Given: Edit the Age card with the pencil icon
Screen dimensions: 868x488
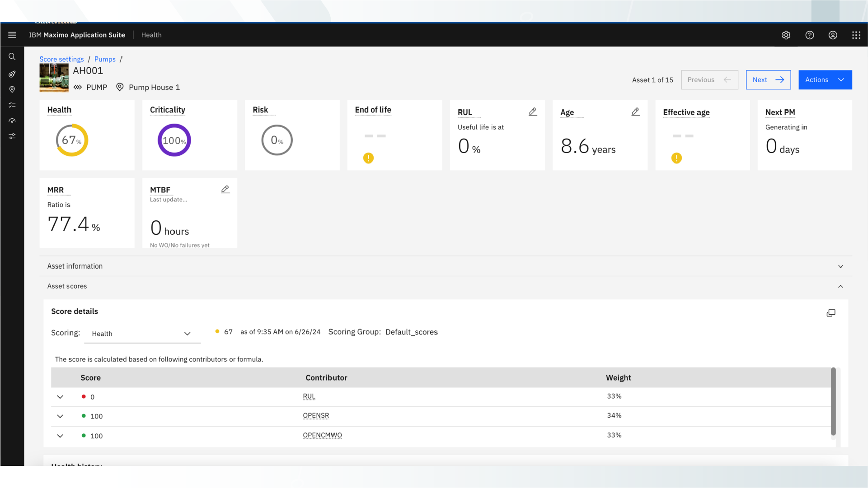Looking at the screenshot, I should 635,112.
